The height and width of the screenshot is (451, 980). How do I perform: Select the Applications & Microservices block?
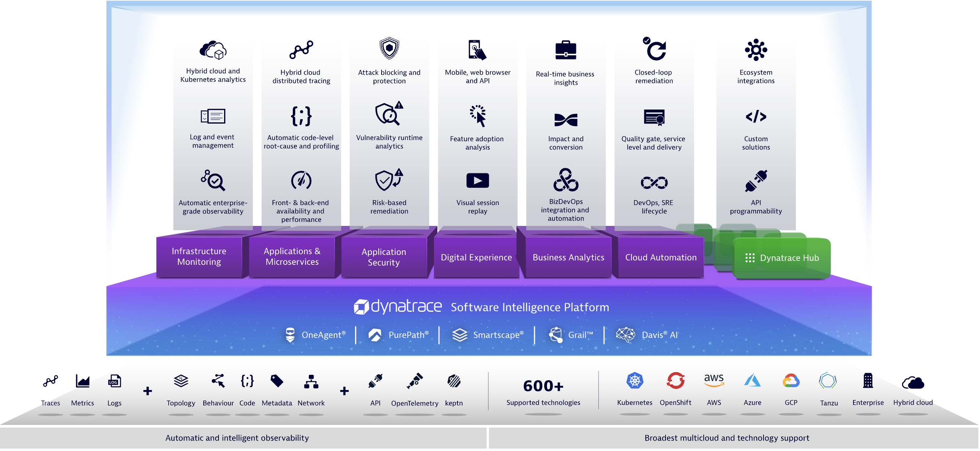tap(292, 256)
